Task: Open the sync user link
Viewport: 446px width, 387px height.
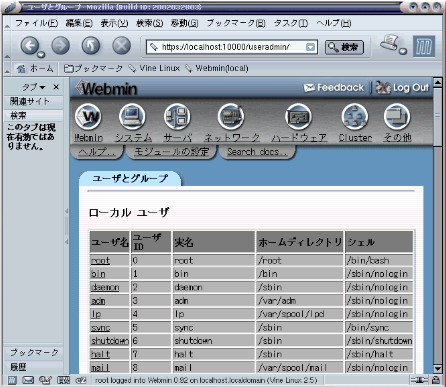Action: tap(100, 327)
